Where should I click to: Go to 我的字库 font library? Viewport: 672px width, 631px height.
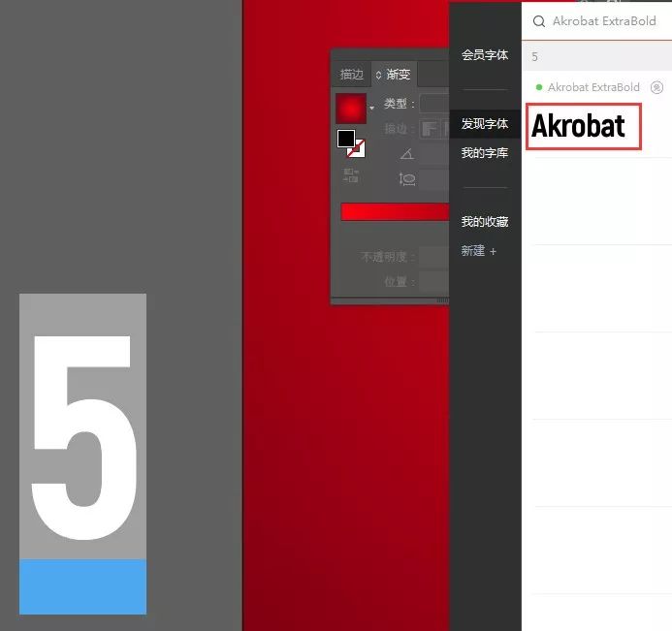click(x=484, y=153)
